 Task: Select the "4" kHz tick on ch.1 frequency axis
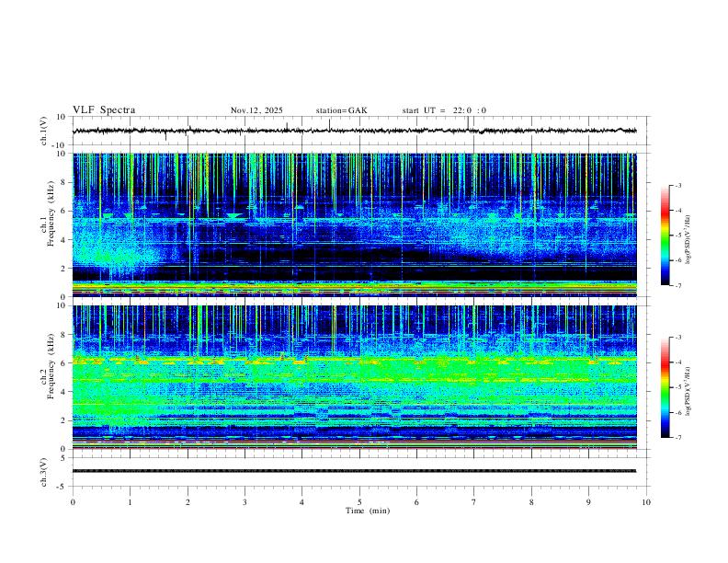(x=64, y=240)
